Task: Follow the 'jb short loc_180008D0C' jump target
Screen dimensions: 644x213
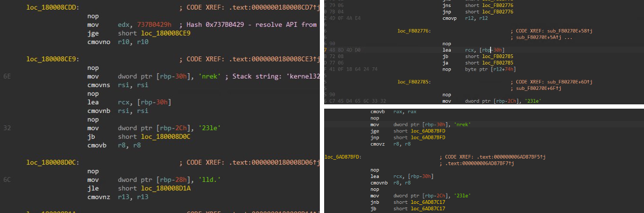Action: 138,137
